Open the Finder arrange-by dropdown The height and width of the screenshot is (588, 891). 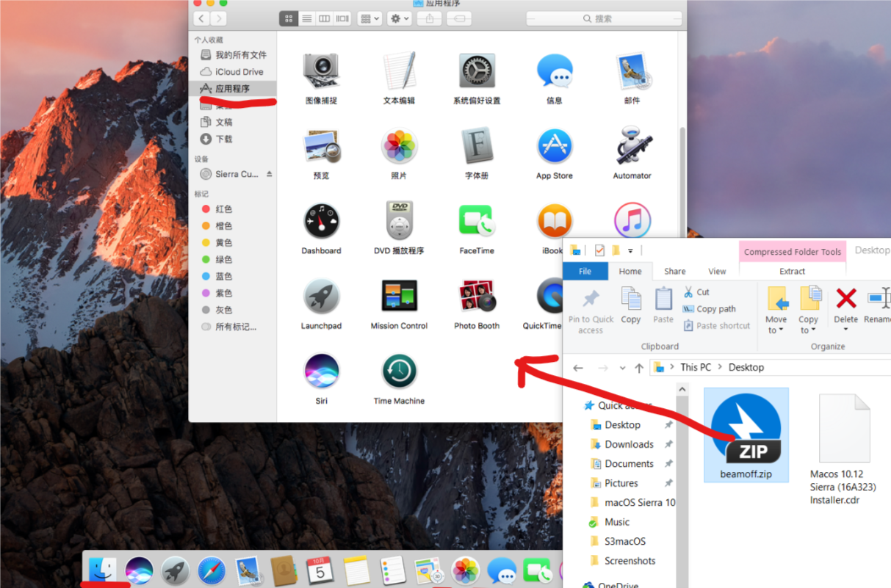click(x=369, y=18)
